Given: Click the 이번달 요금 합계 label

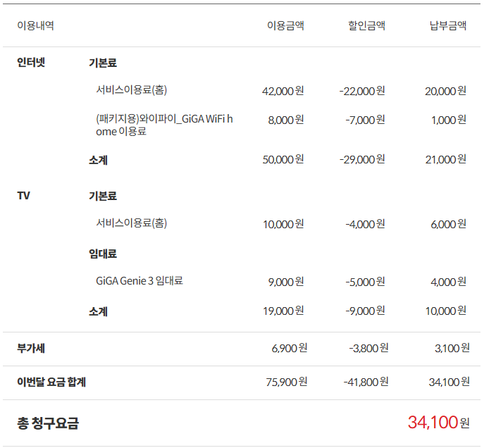Looking at the screenshot, I should 51,382.
